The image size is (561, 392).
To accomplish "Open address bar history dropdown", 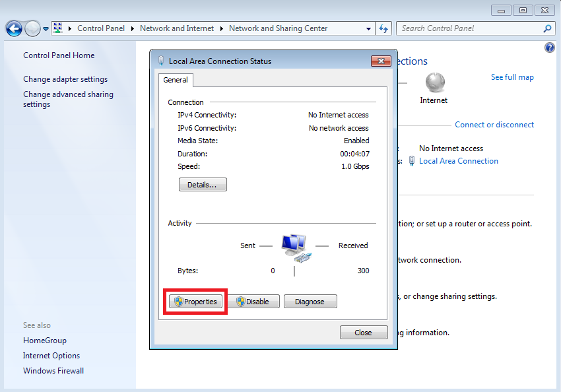I will coord(368,28).
